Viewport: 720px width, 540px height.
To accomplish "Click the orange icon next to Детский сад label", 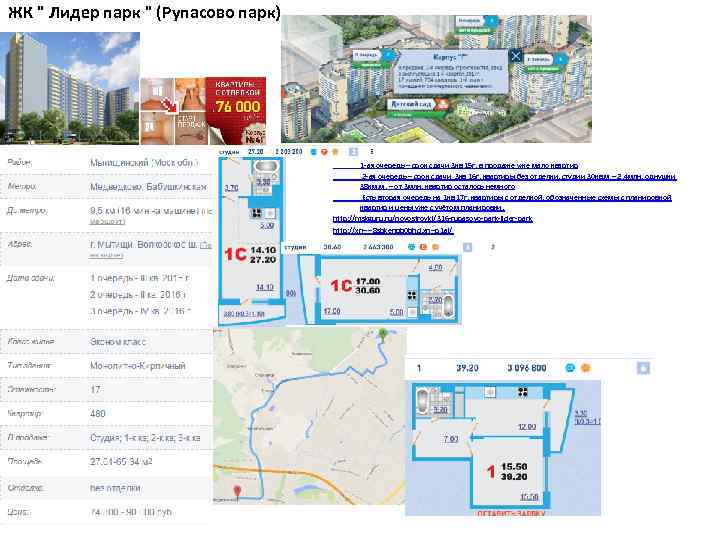I will 442,104.
